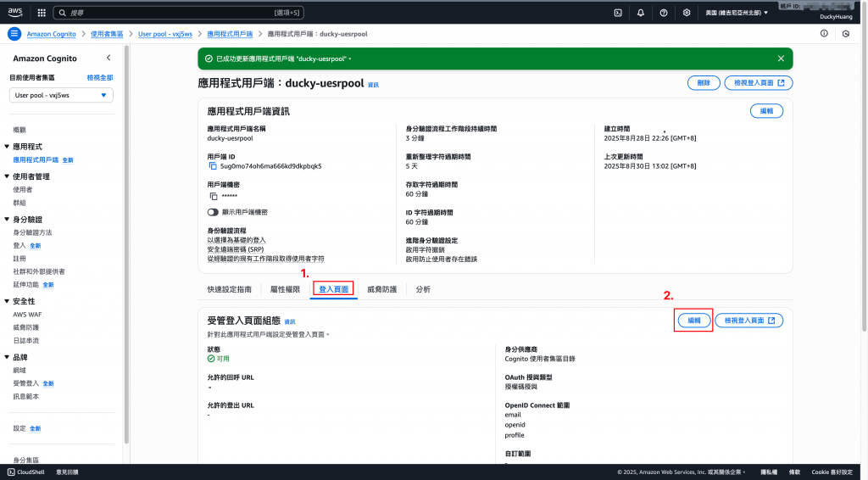Dismiss the green success banner
The image size is (868, 480).
click(781, 59)
